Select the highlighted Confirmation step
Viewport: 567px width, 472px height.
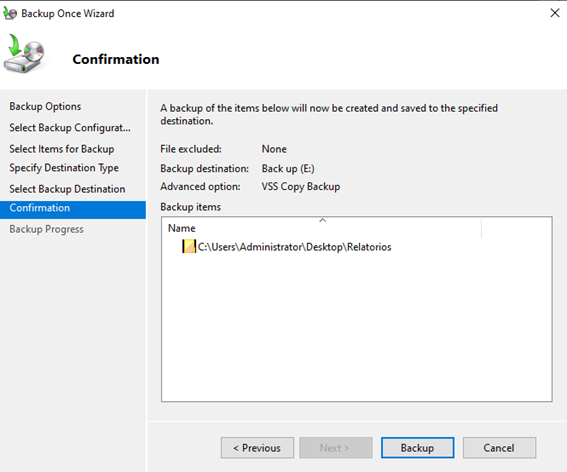click(73, 210)
